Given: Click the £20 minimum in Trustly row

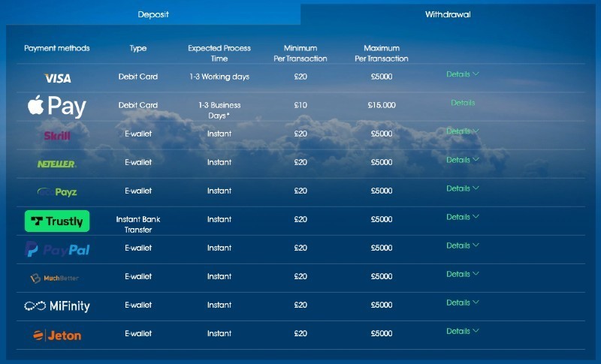Looking at the screenshot, I should point(300,219).
